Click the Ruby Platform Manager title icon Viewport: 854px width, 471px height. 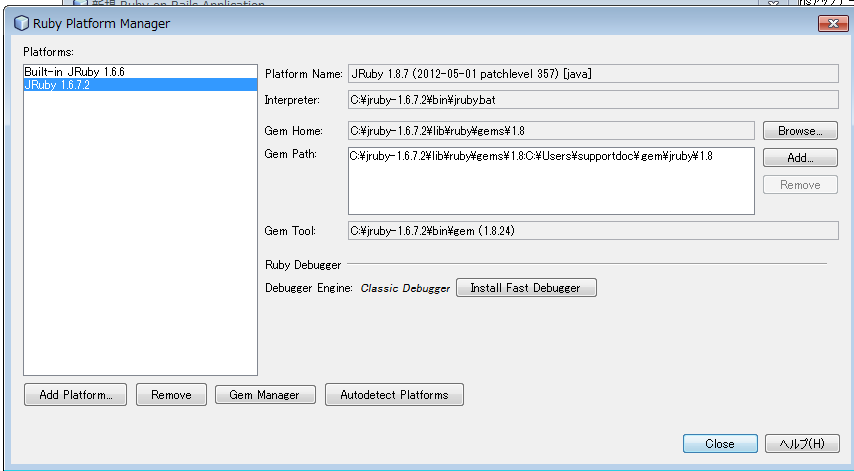21,23
